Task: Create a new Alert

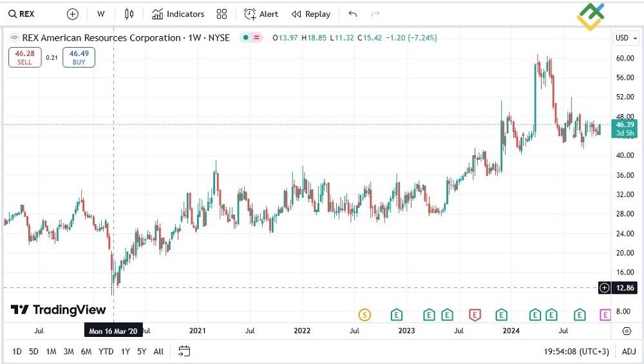Action: click(x=261, y=14)
